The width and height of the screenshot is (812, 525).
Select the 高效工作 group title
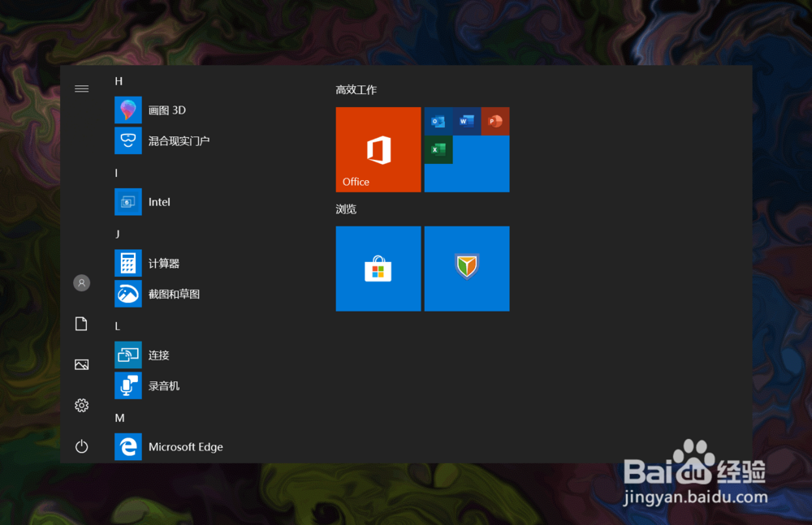tap(356, 89)
